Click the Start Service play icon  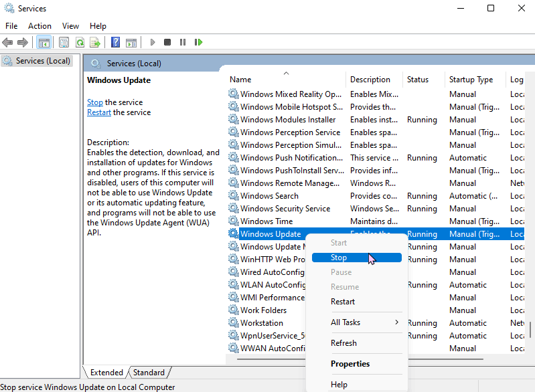click(153, 42)
